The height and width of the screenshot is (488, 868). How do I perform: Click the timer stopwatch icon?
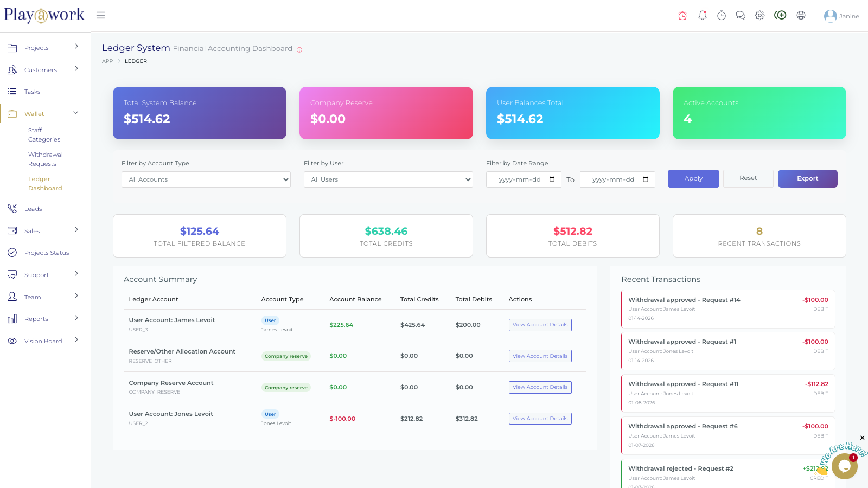click(722, 16)
